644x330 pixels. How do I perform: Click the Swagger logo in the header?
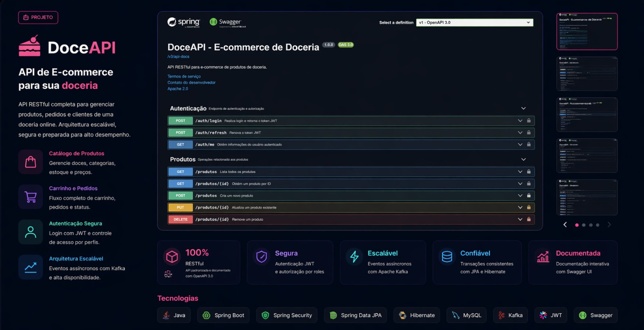227,23
